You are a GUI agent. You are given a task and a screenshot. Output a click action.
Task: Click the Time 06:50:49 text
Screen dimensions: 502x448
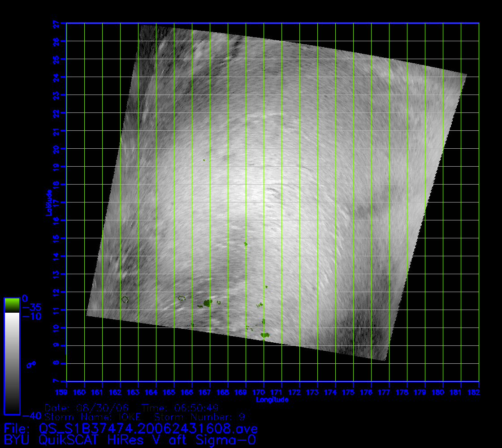tap(180, 408)
